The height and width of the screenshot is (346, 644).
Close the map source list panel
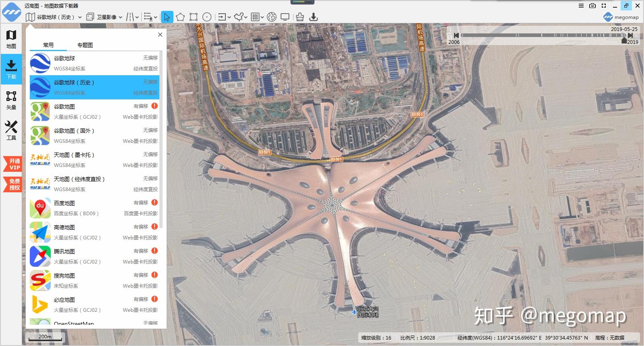(160, 35)
